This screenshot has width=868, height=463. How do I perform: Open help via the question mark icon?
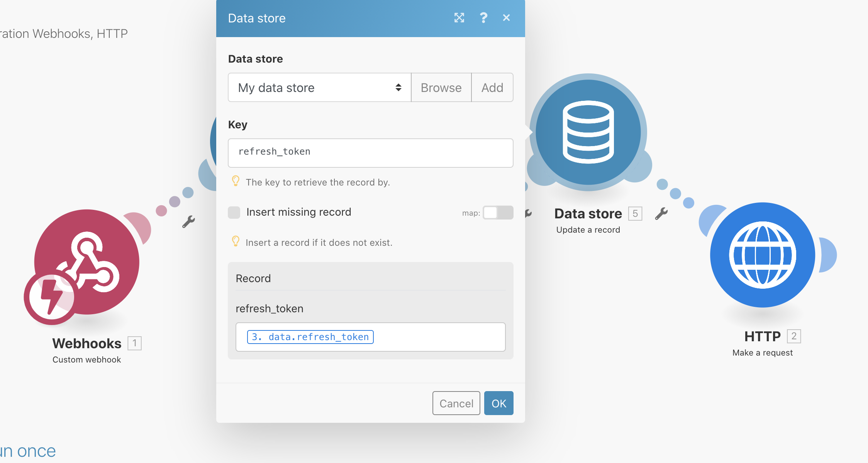pos(483,18)
